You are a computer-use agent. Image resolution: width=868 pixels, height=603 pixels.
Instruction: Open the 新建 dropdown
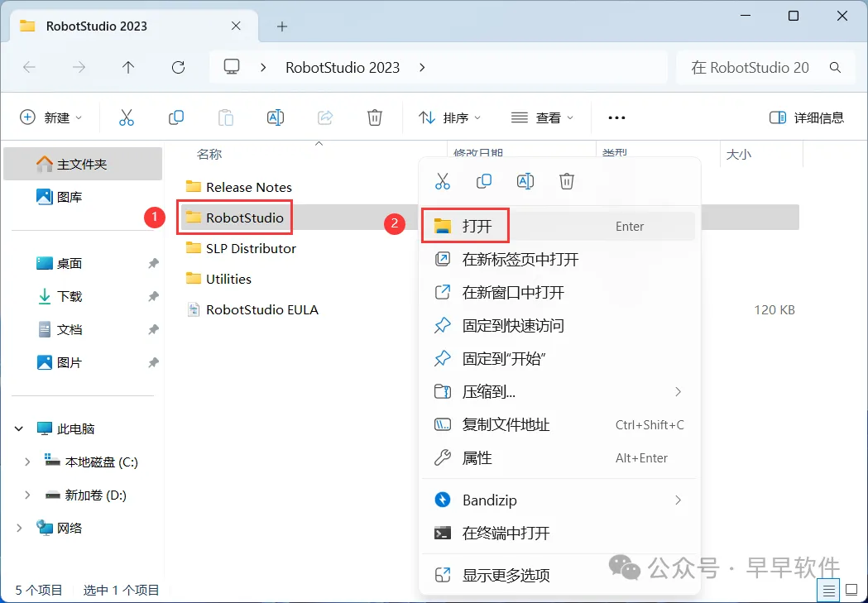tap(51, 117)
